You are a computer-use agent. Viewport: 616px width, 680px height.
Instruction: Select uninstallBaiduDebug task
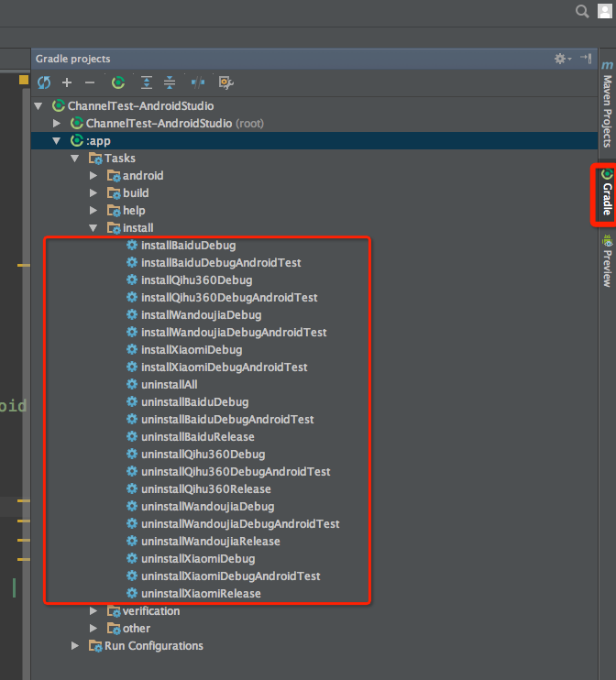194,402
